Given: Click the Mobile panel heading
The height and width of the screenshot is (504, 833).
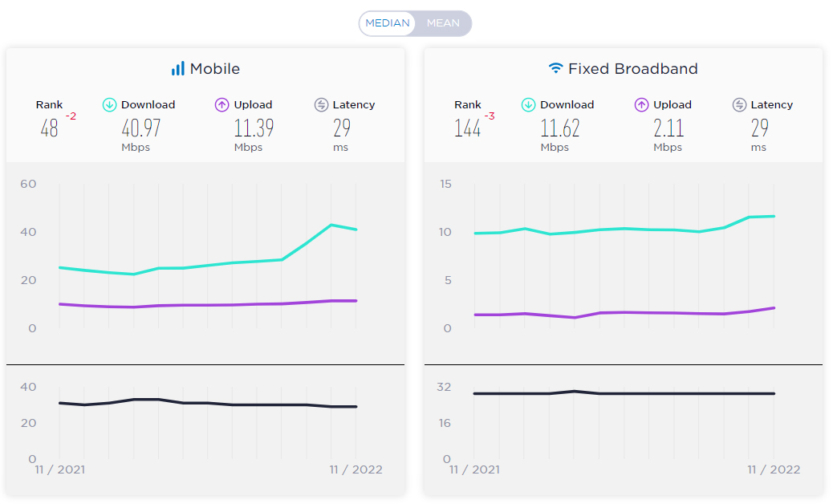Looking at the screenshot, I should tap(214, 68).
